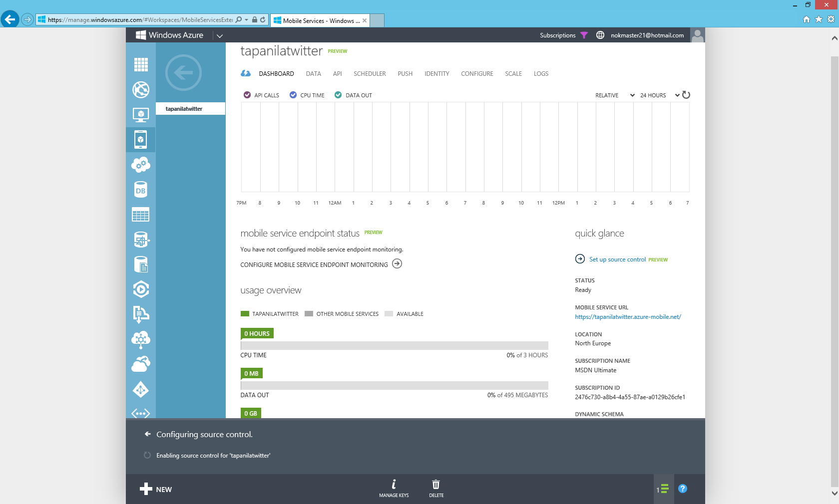The width and height of the screenshot is (839, 504).
Task: Click the browser Back button
Action: click(9, 19)
